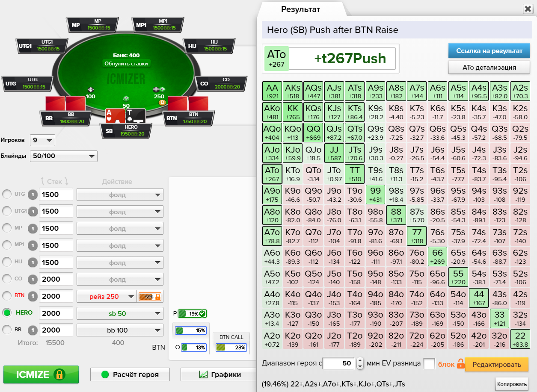Image resolution: width=537 pixels, height=392 pixels.
Task: Click the UTG row grey coin icon
Action: point(33,195)
